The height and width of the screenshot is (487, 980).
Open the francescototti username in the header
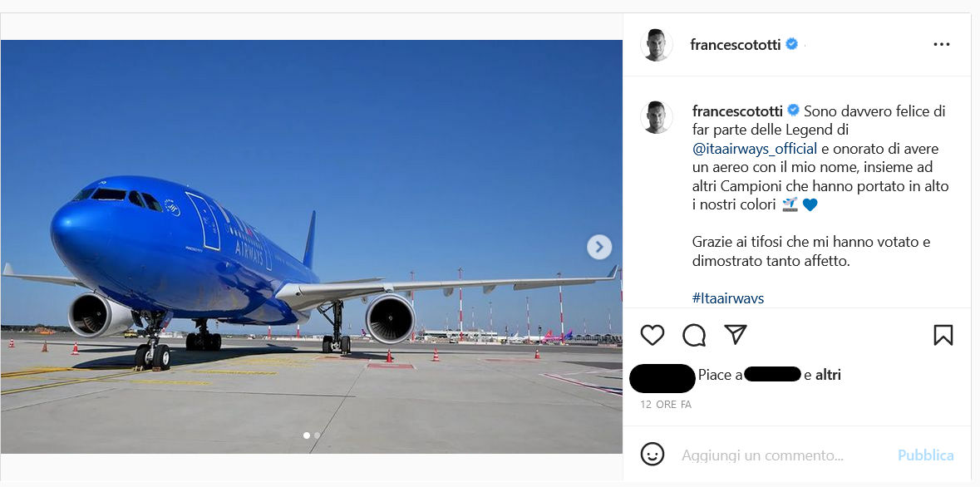click(735, 45)
